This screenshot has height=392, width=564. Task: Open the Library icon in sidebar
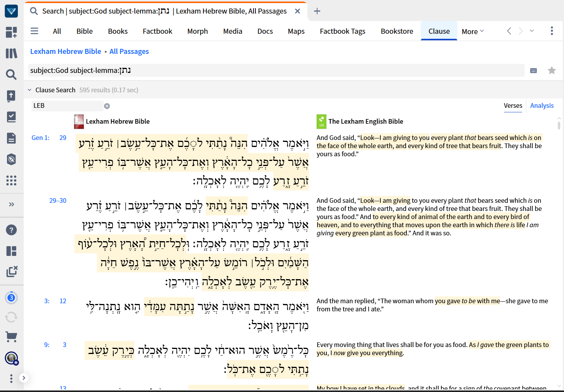coord(11,53)
